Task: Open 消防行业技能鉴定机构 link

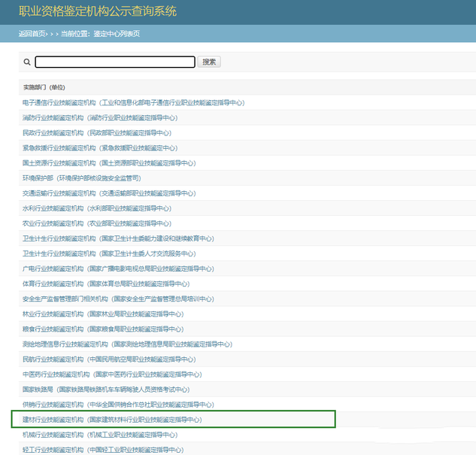Action: point(100,118)
